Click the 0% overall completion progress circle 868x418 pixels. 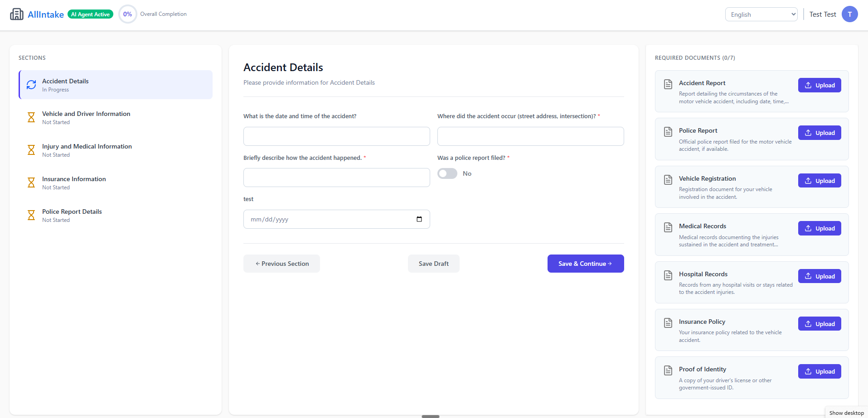[128, 14]
